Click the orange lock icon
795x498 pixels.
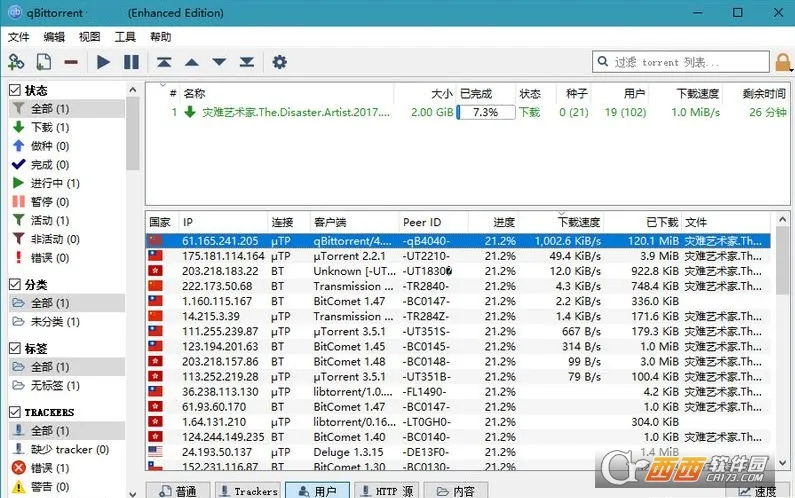point(783,62)
